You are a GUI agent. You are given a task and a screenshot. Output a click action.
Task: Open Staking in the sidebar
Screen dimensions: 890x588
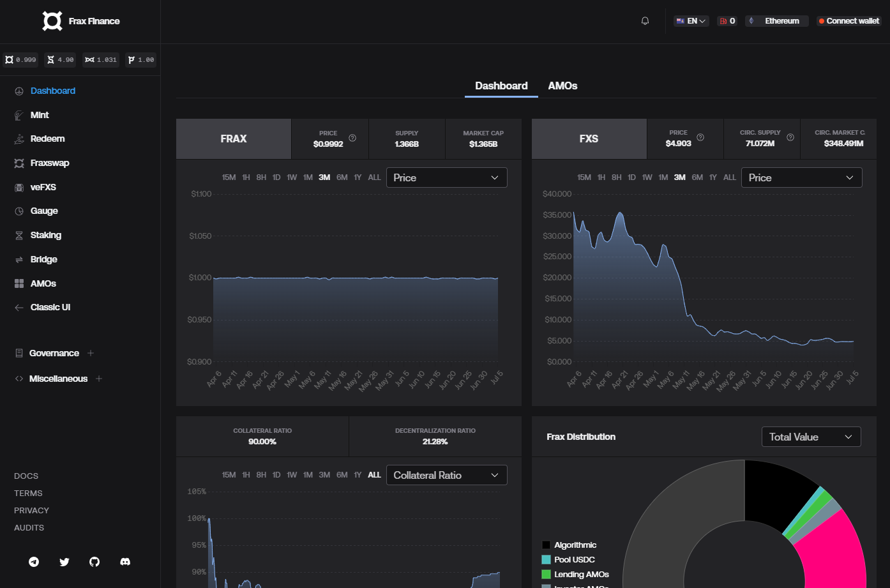click(x=46, y=235)
